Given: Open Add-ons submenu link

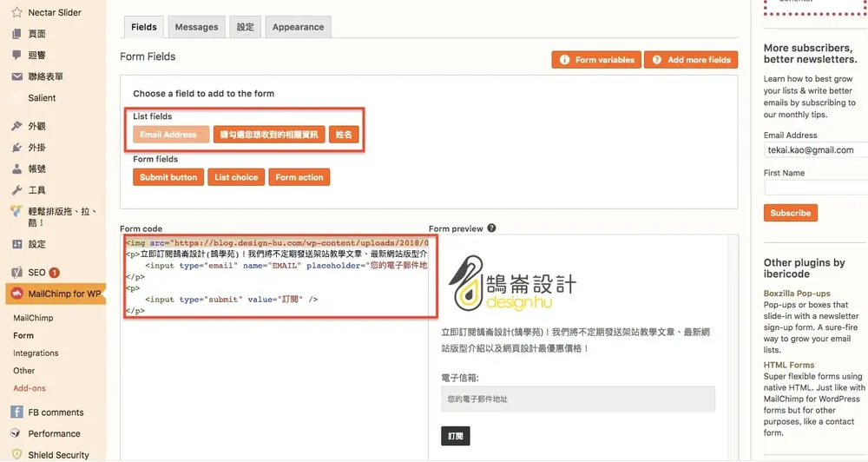Looking at the screenshot, I should [x=30, y=388].
